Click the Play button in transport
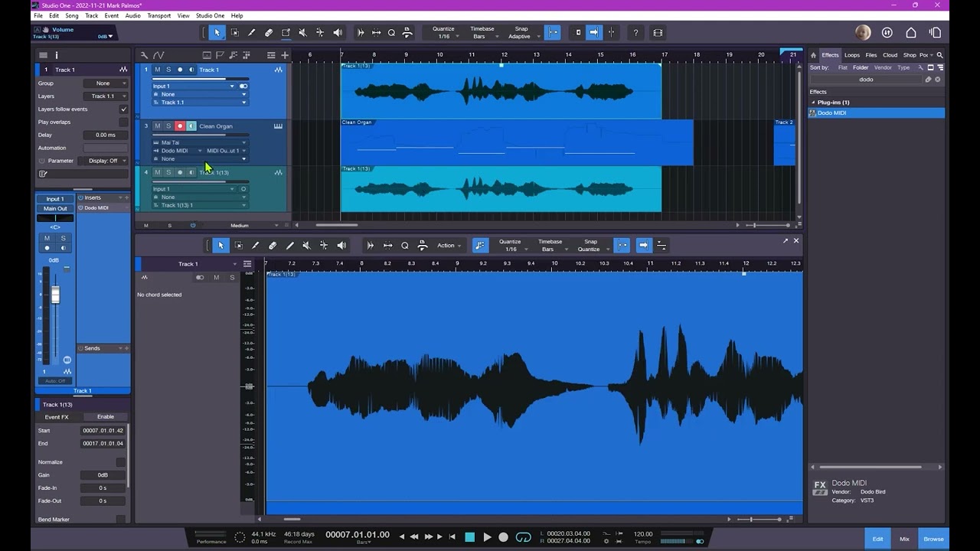This screenshot has width=980, height=551. [487, 537]
